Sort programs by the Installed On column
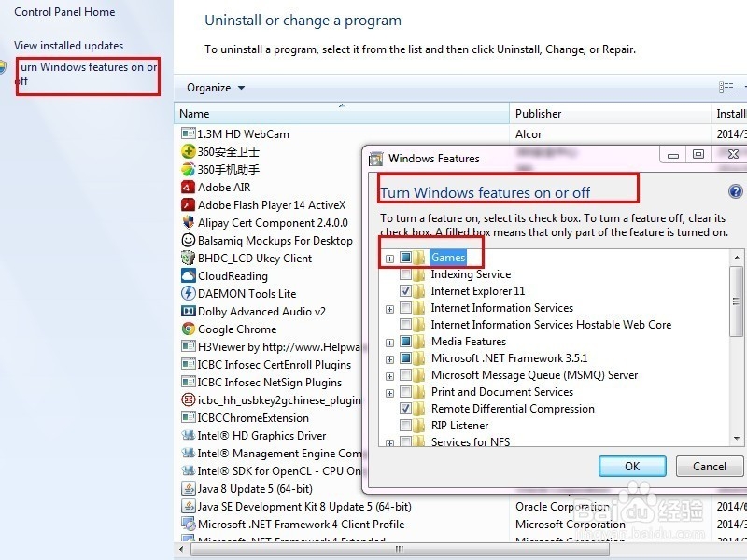The image size is (747, 560). tap(729, 113)
